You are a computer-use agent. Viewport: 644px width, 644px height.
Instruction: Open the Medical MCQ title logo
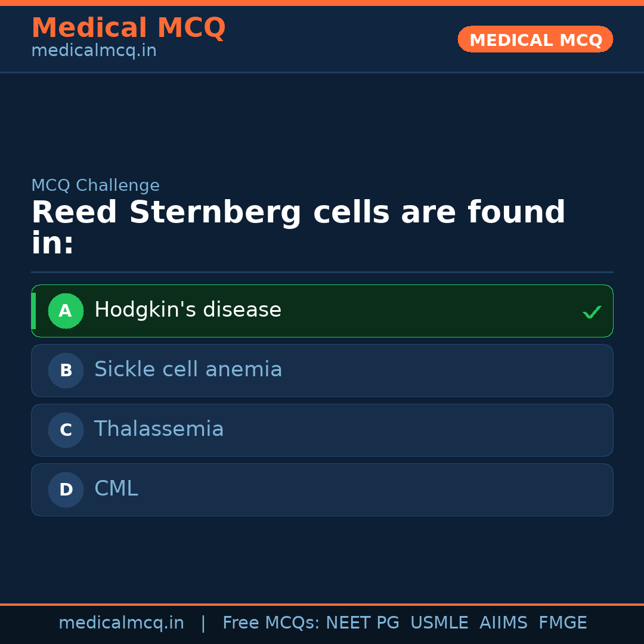pyautogui.click(x=128, y=27)
